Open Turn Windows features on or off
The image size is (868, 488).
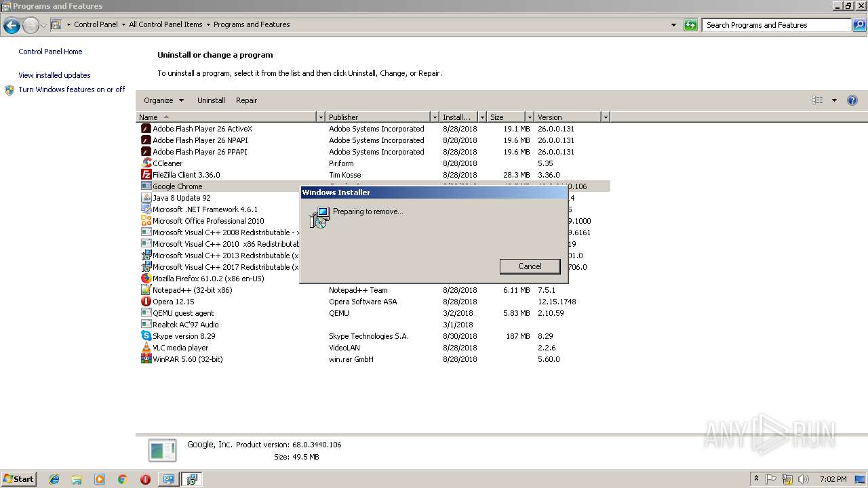click(71, 89)
